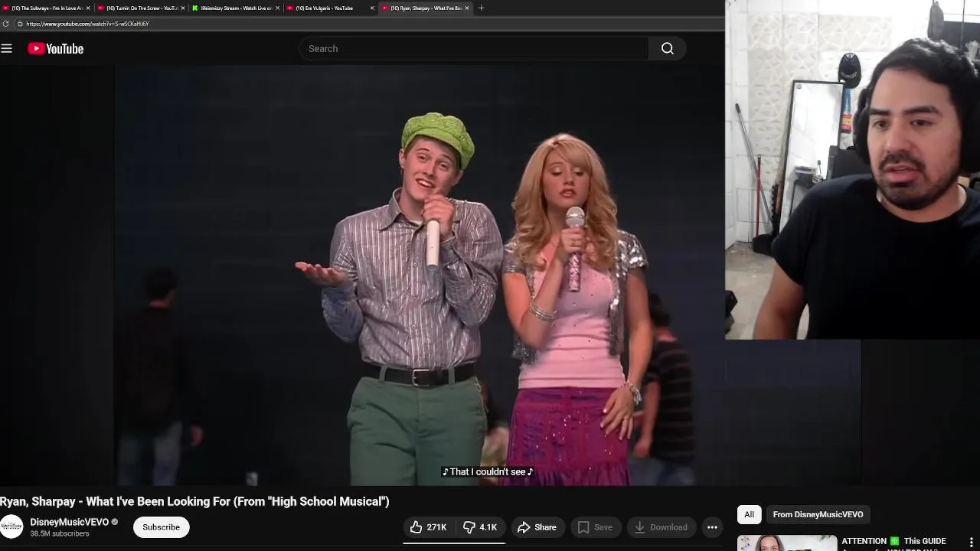The height and width of the screenshot is (551, 980).
Task: Close the Era Vulgaris tab
Action: point(373,8)
